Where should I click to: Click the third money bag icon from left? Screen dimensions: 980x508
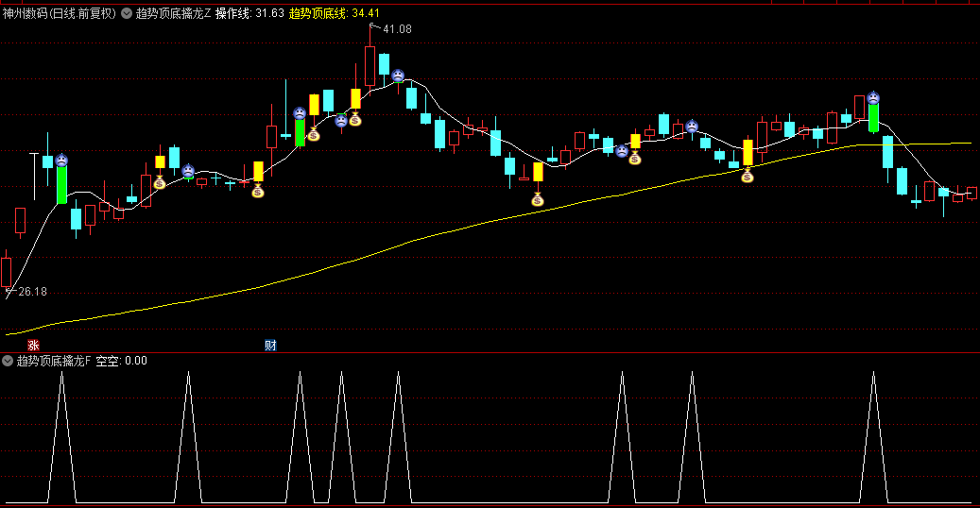tap(314, 134)
